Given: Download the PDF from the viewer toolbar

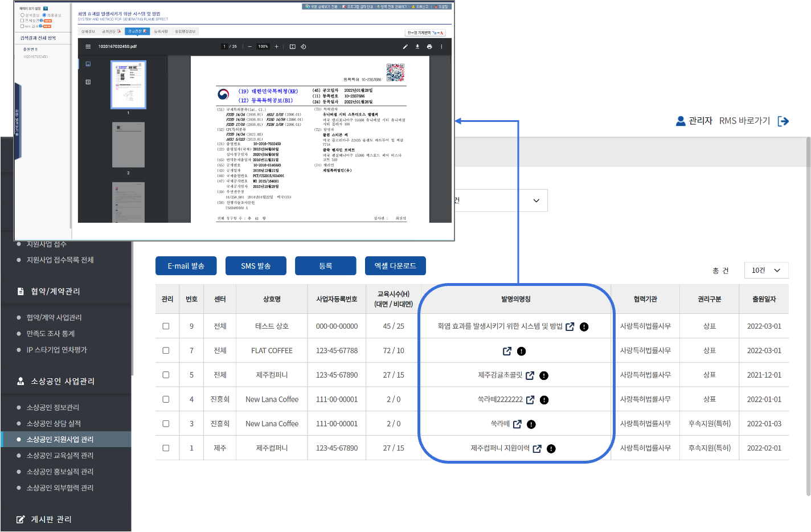Looking at the screenshot, I should pos(417,47).
